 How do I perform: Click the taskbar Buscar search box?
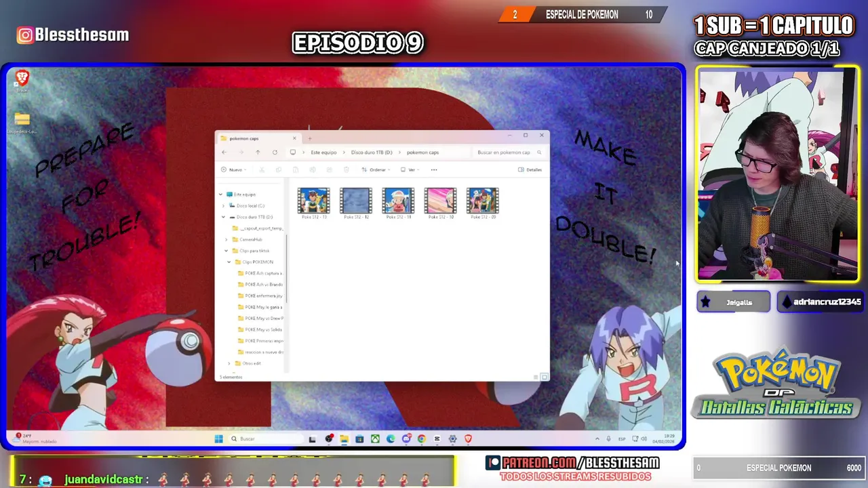266,439
